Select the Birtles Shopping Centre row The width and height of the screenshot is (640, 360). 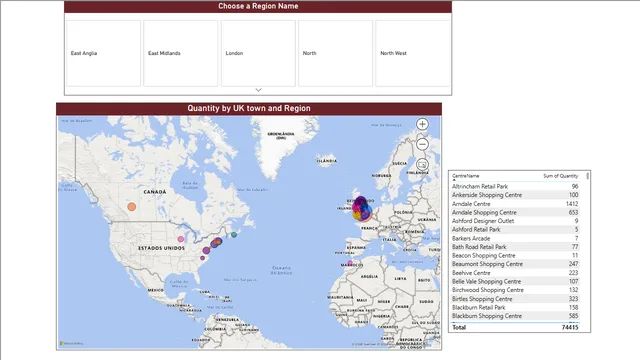pos(515,299)
